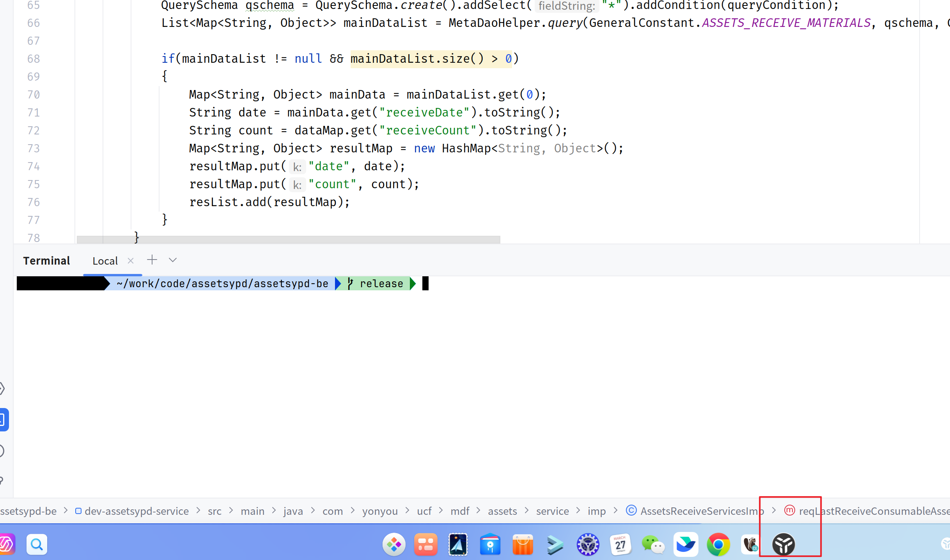Click the Terminal panel title

[x=46, y=261]
